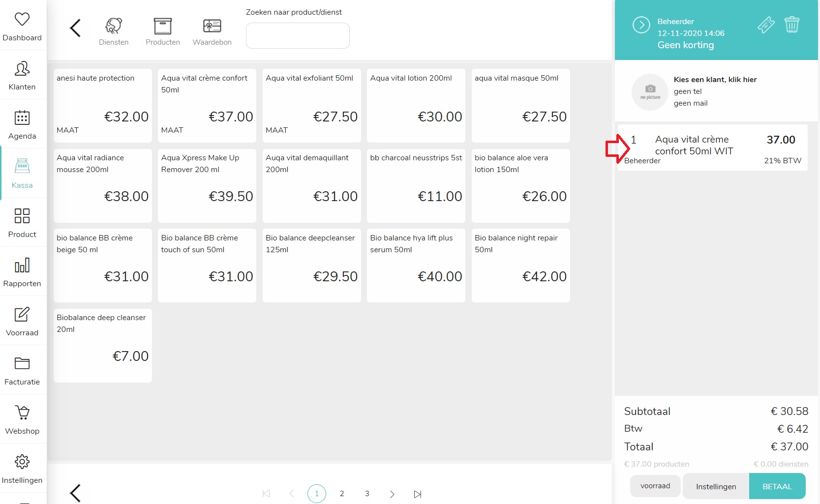The height and width of the screenshot is (504, 820).
Task: Select current page 1 in pagination
Action: 317,494
